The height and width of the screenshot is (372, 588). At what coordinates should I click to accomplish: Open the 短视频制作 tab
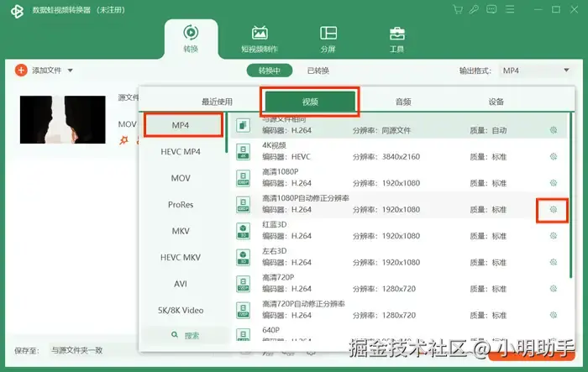click(260, 39)
